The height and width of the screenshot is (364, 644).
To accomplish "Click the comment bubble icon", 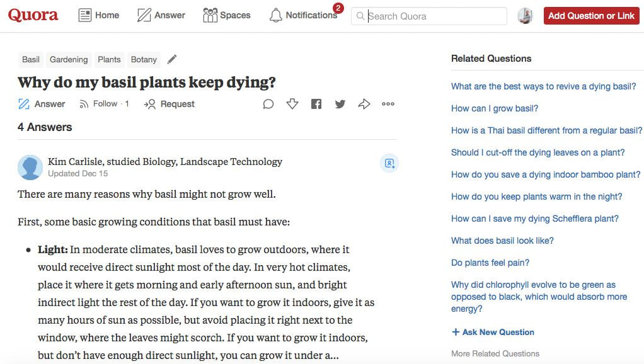I will pyautogui.click(x=268, y=105).
